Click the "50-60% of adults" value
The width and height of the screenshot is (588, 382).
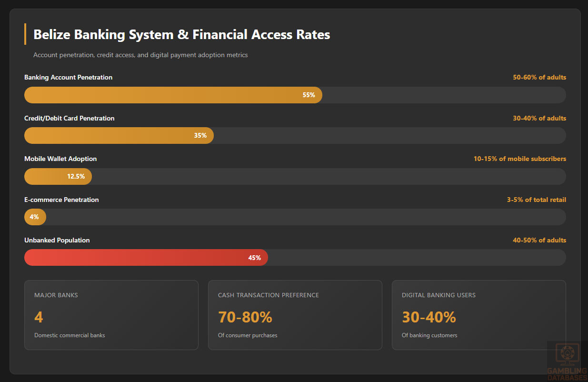[x=539, y=77]
